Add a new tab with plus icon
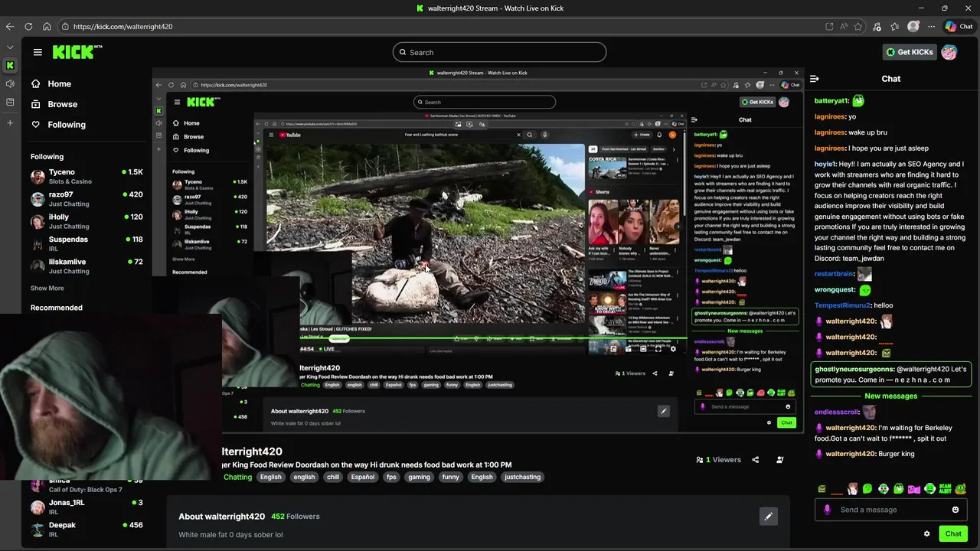 tap(10, 122)
